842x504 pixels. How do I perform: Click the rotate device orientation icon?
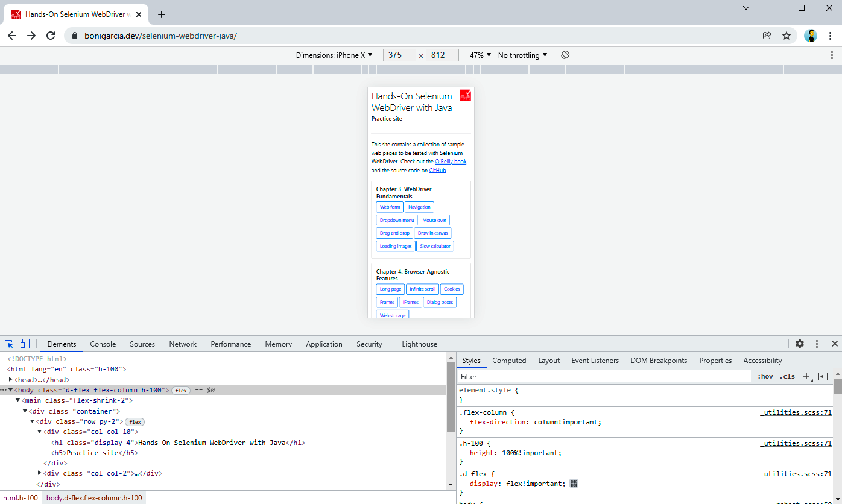tap(565, 55)
